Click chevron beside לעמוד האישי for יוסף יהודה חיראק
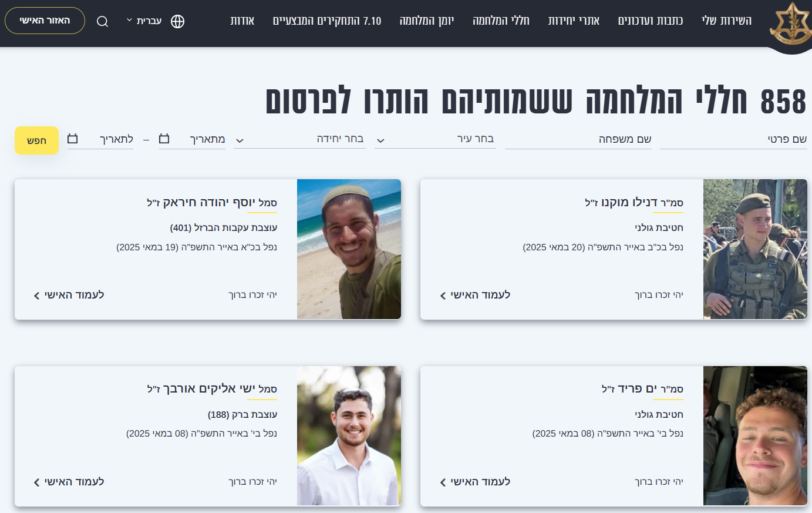This screenshot has height=513, width=812. point(36,296)
